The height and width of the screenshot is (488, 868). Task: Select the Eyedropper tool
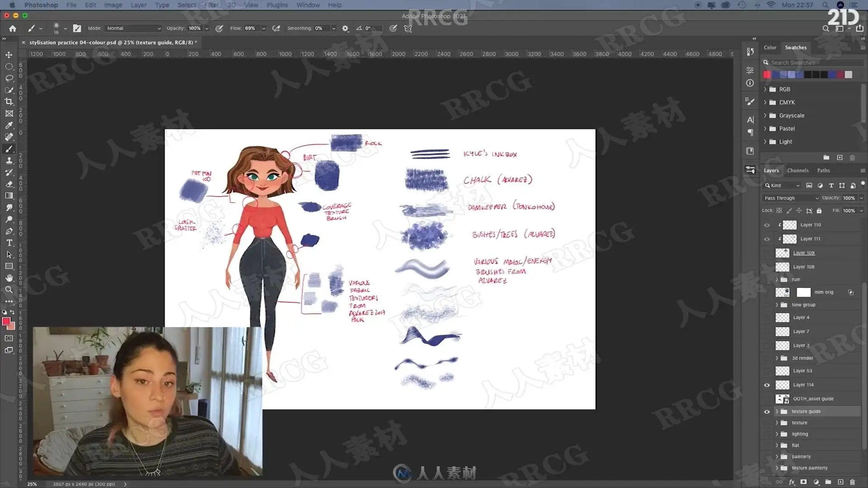[x=9, y=125]
